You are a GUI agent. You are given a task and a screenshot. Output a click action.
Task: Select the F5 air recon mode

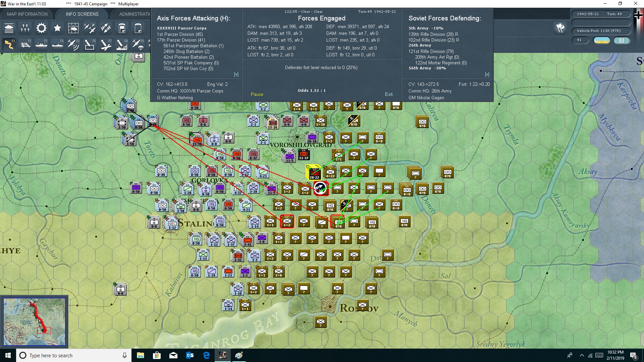tap(73, 44)
